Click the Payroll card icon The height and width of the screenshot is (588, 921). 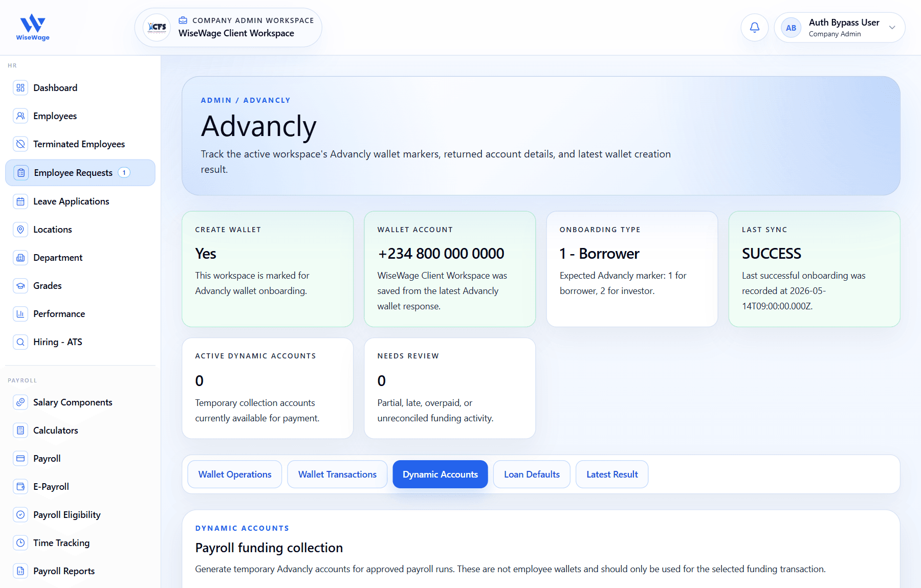[x=20, y=459]
